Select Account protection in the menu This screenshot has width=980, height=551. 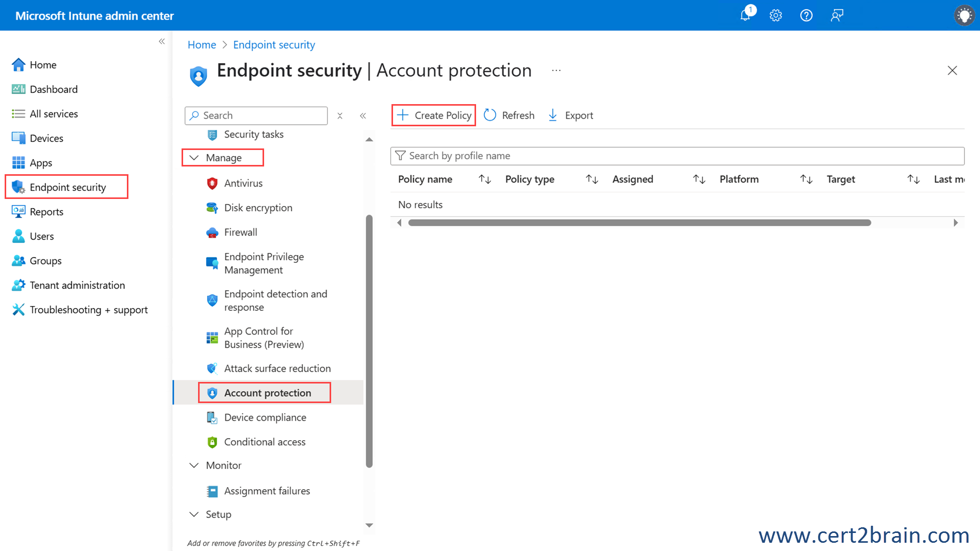(x=268, y=393)
